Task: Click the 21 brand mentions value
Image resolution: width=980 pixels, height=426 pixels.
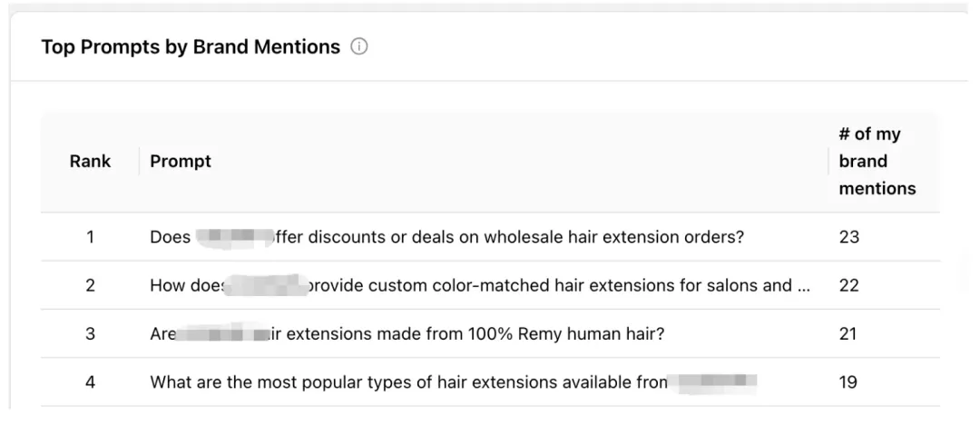Action: click(x=848, y=334)
